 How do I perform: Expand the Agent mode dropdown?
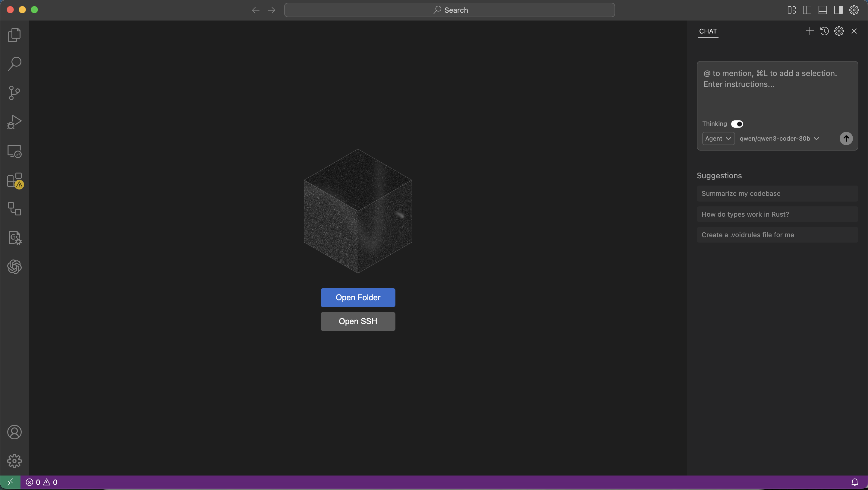[x=718, y=138]
